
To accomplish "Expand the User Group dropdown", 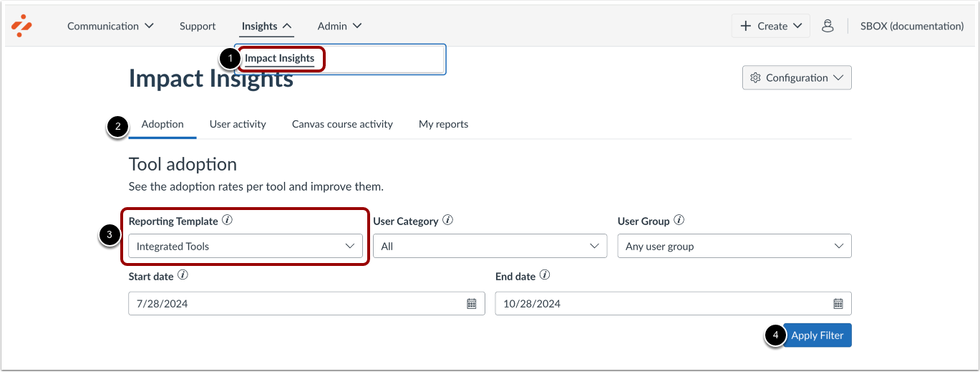I will [734, 246].
